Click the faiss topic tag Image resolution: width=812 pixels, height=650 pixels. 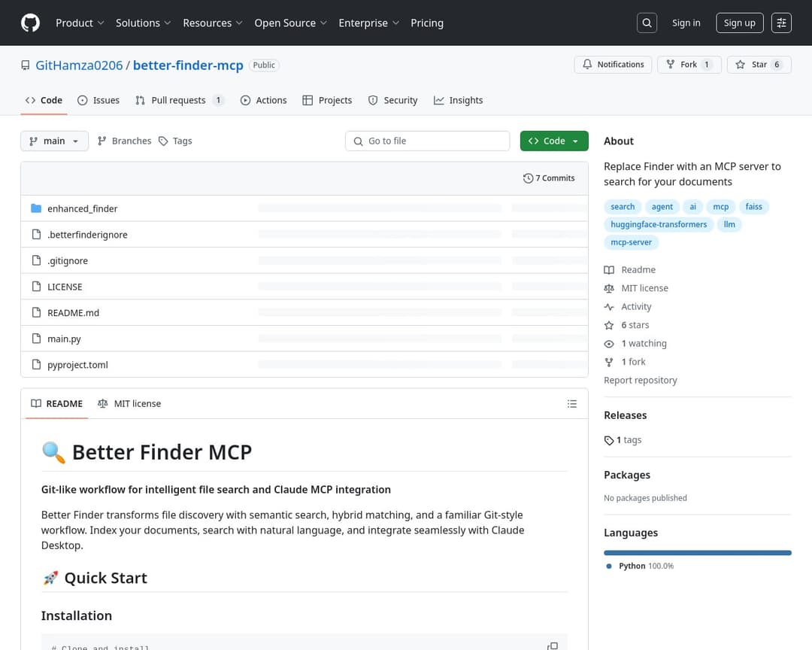pos(754,207)
